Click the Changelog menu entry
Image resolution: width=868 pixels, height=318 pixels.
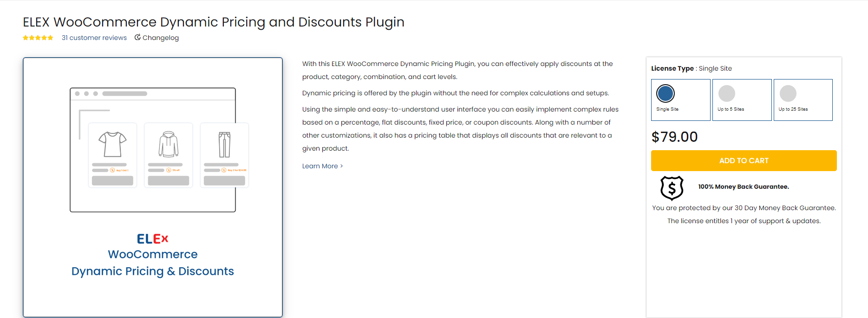pos(161,38)
